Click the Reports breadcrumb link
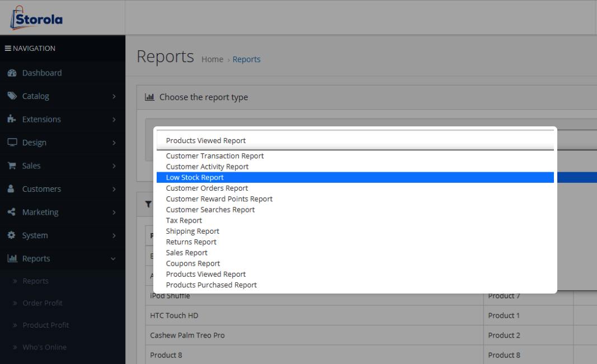597x364 pixels. (x=246, y=59)
